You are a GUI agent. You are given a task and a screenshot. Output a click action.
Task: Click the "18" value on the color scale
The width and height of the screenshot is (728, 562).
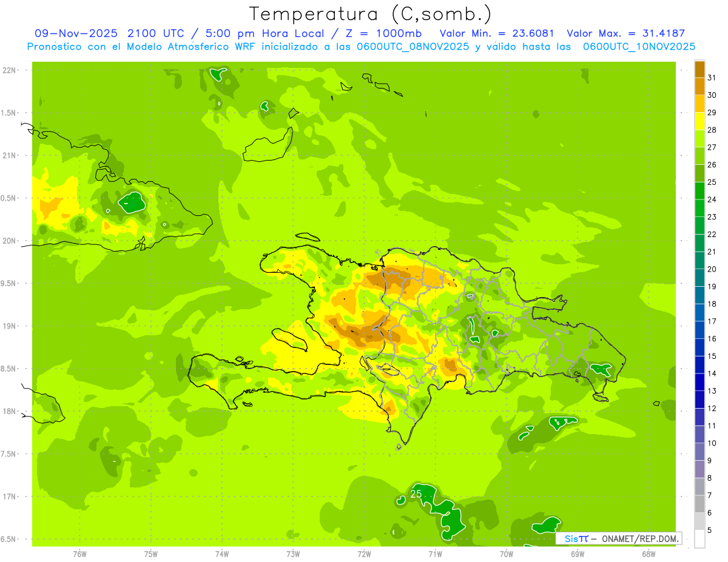coord(712,304)
